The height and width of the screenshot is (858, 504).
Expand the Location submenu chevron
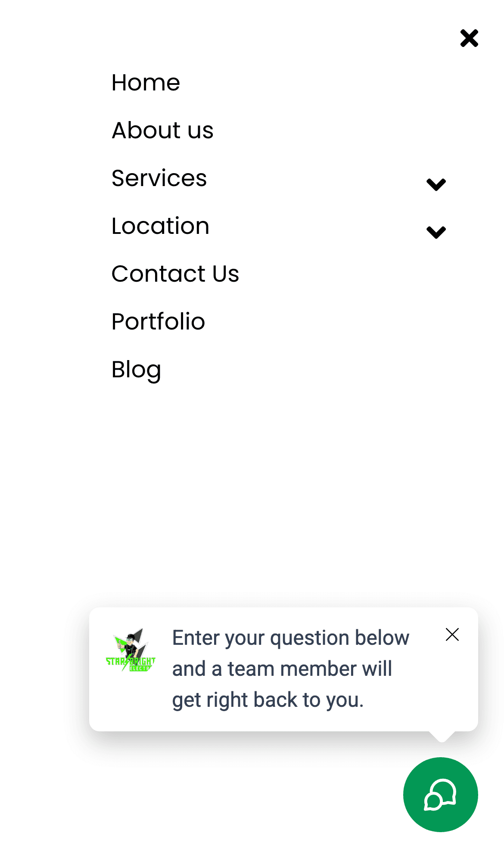pos(436,232)
